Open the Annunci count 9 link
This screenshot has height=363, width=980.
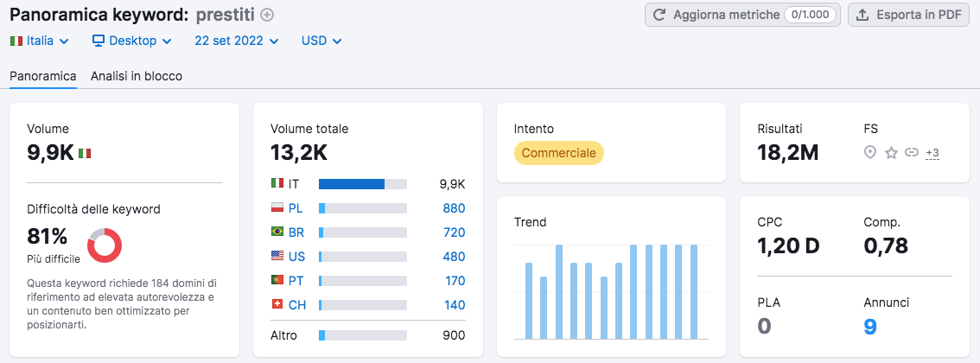[x=869, y=326]
